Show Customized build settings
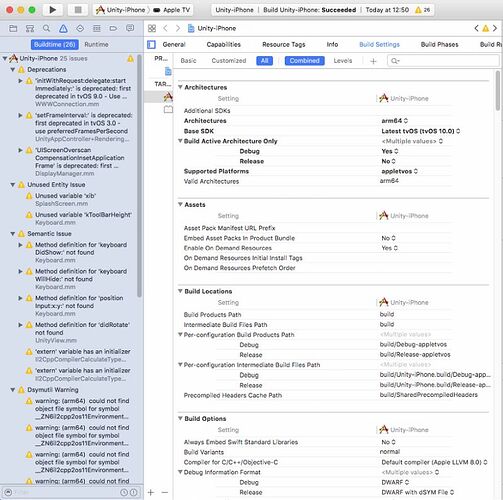 point(229,61)
